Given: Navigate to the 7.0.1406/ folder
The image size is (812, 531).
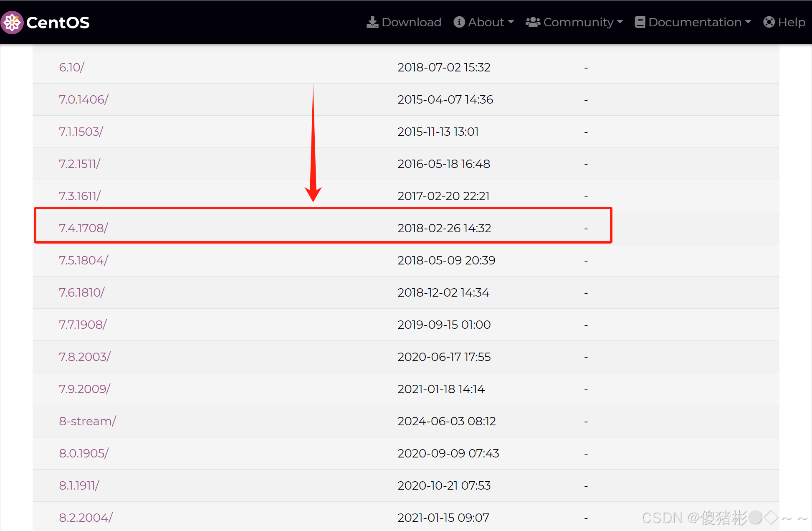Looking at the screenshot, I should [x=83, y=99].
